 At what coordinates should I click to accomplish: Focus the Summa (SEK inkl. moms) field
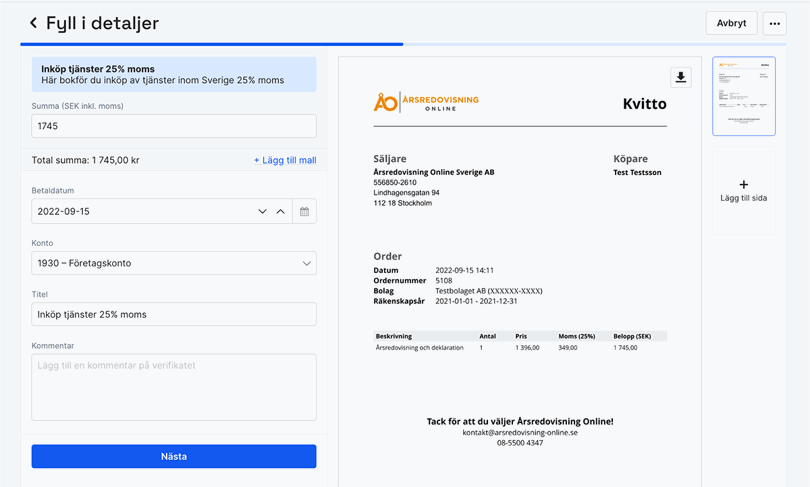(173, 126)
